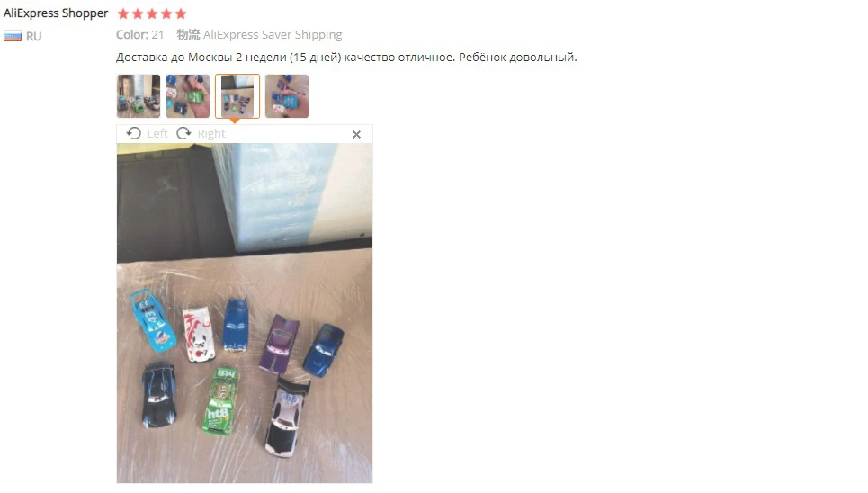Click the AliExpress Saver Shipping text

(273, 34)
